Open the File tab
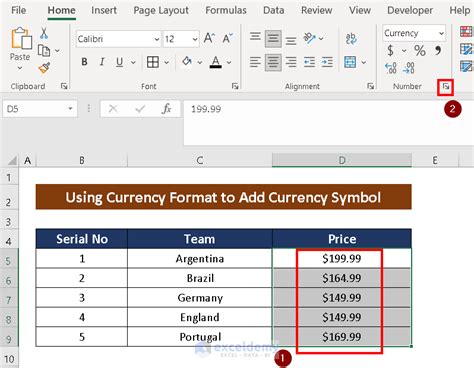The image size is (474, 368). click(18, 10)
